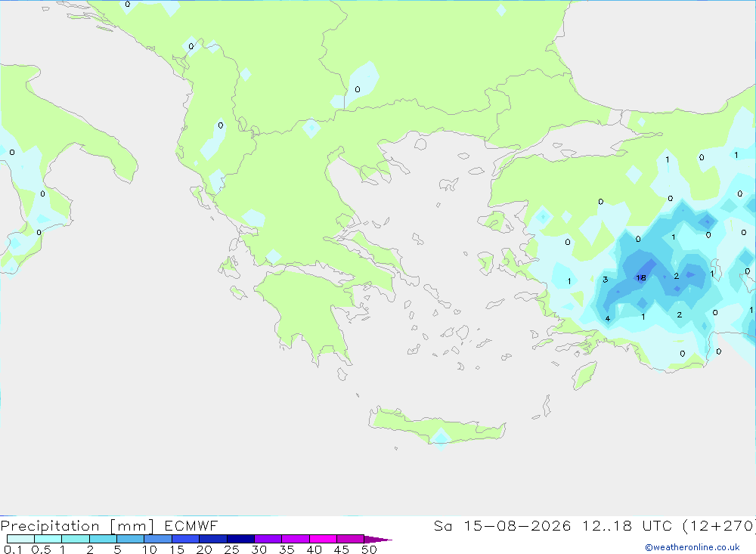This screenshot has height=554, width=756.
Task: Pick the 40–45 mm legend color swatch
Action: [x=323, y=539]
